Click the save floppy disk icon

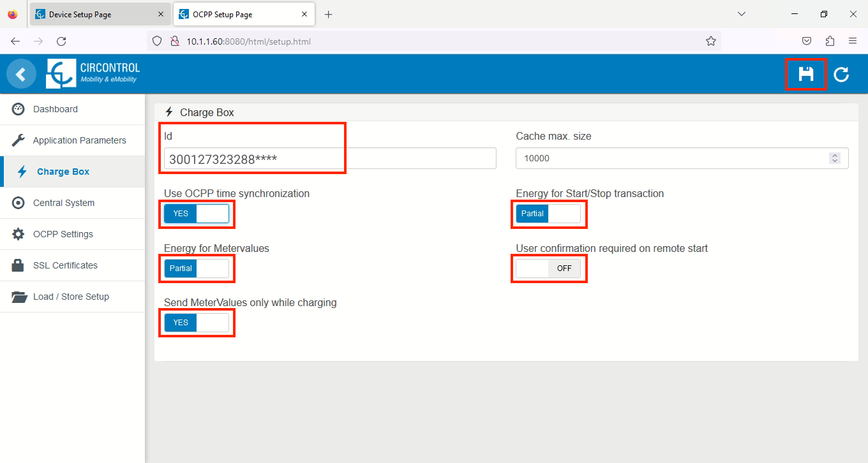click(x=805, y=74)
